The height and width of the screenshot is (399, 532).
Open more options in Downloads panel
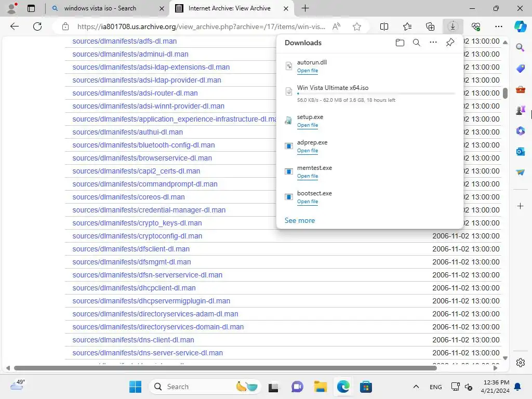(433, 43)
